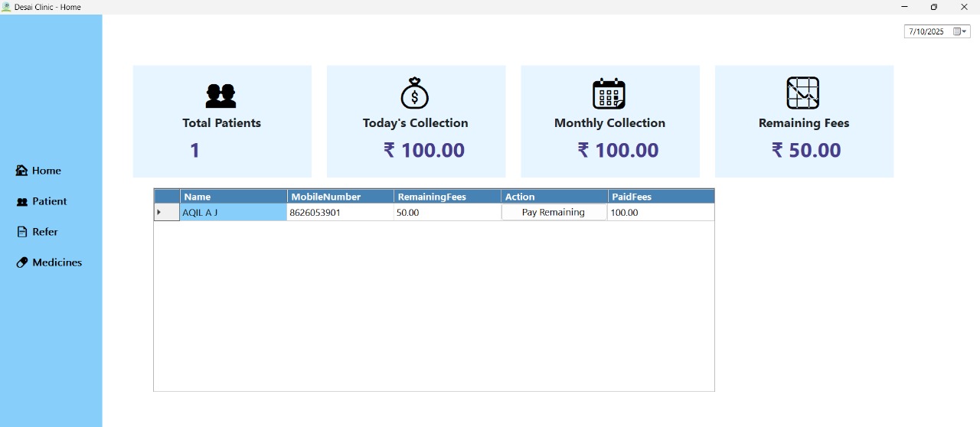Image resolution: width=980 pixels, height=427 pixels.
Task: Click the Home icon in sidebar
Action: point(21,171)
